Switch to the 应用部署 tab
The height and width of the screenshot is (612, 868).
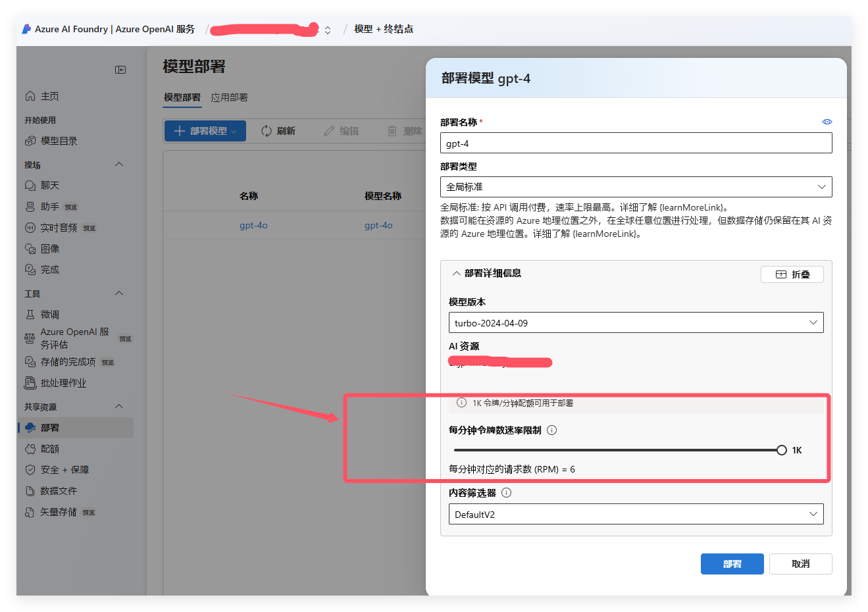tap(230, 97)
